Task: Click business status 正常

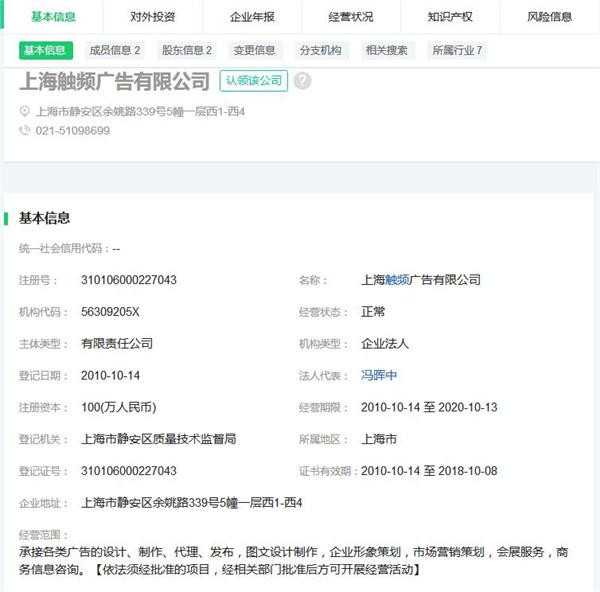Action: pos(373,312)
